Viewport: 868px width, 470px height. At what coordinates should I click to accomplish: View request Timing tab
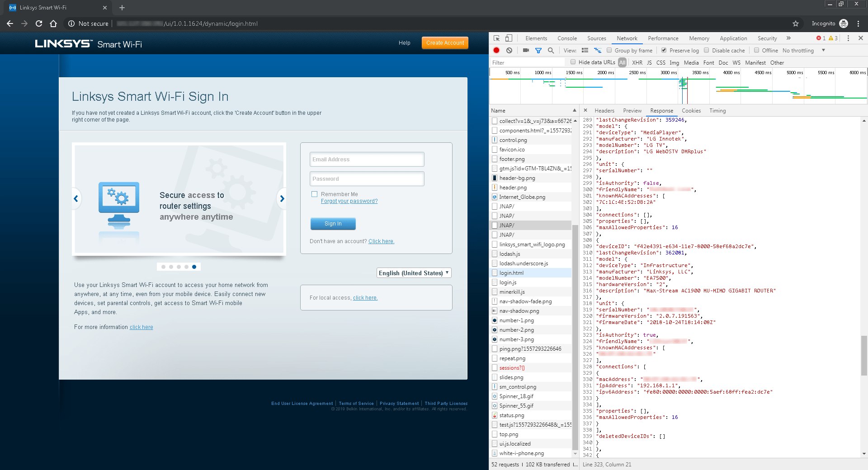point(717,111)
